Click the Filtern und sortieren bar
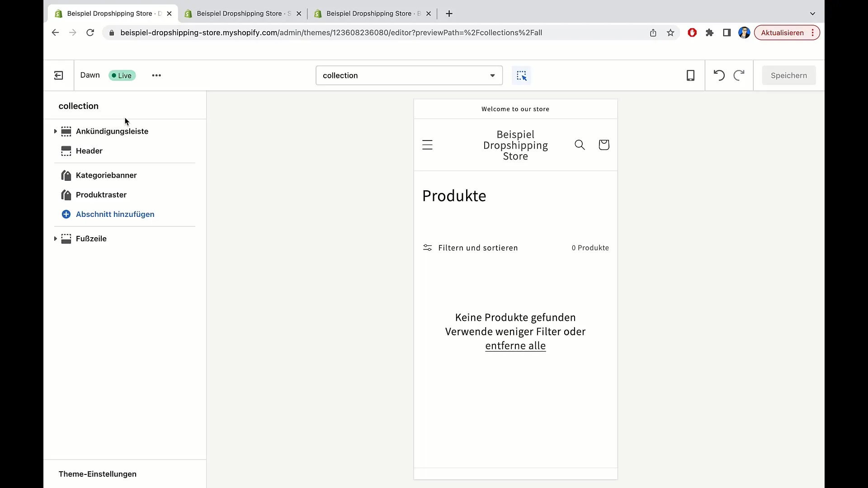Image resolution: width=868 pixels, height=488 pixels. 471,247
